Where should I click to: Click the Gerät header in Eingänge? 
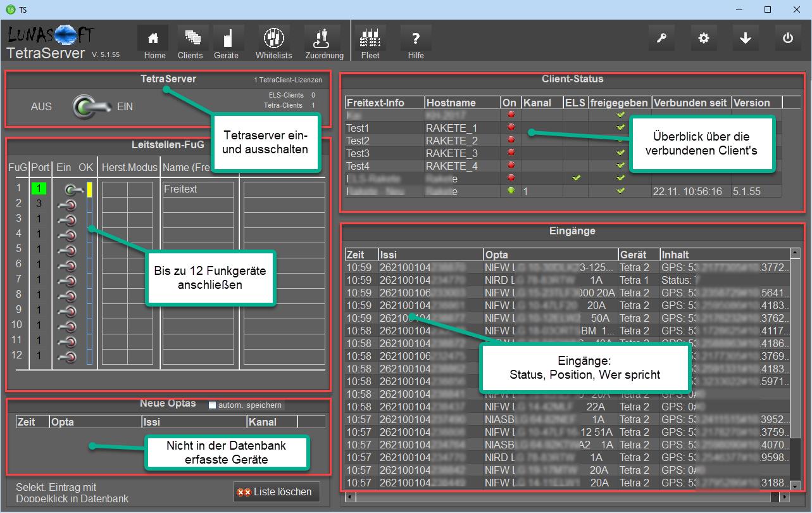[x=639, y=255]
